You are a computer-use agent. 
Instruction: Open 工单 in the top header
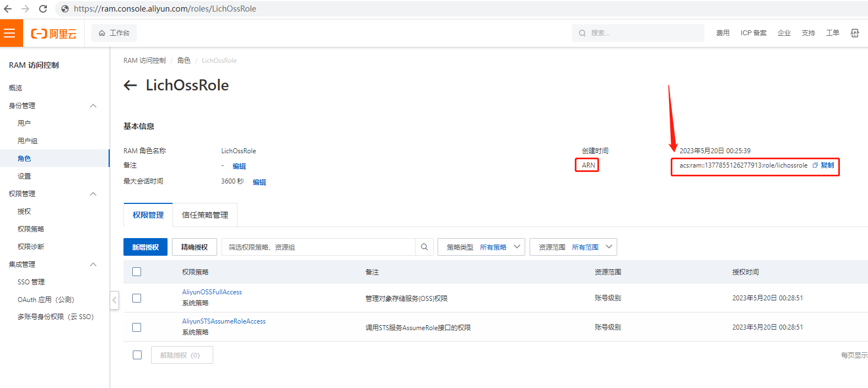point(833,33)
